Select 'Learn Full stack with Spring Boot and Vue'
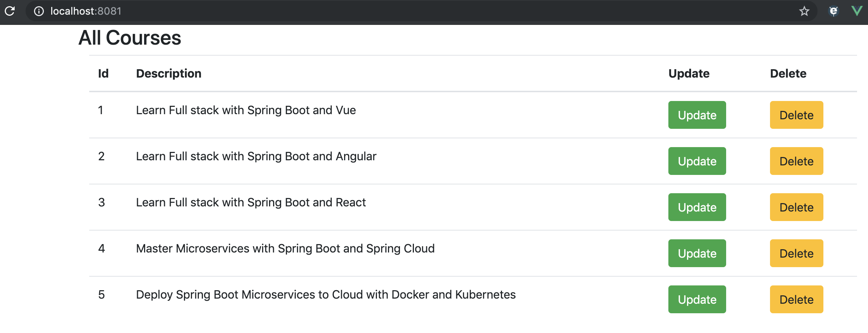This screenshot has width=868, height=333. (x=246, y=110)
